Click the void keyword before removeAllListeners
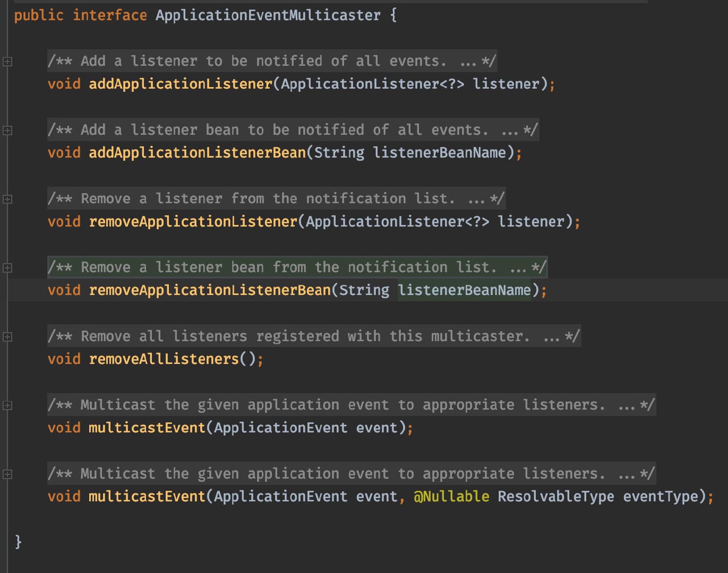 point(64,359)
